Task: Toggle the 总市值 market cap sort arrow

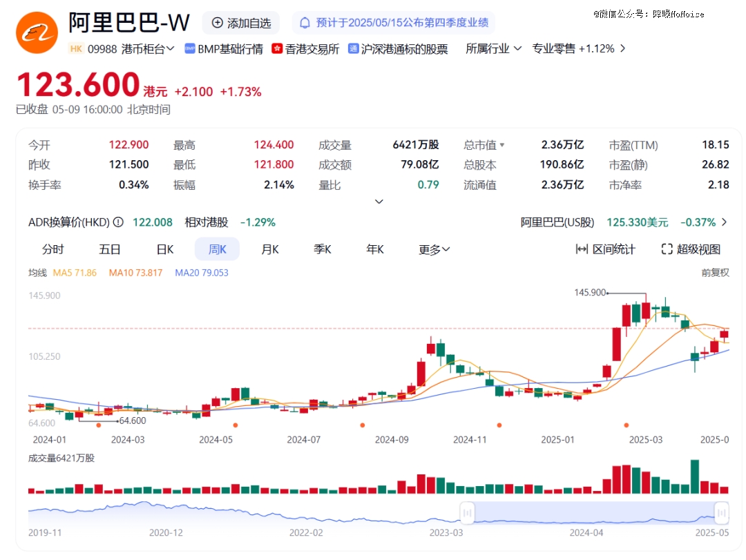Action: coord(502,146)
